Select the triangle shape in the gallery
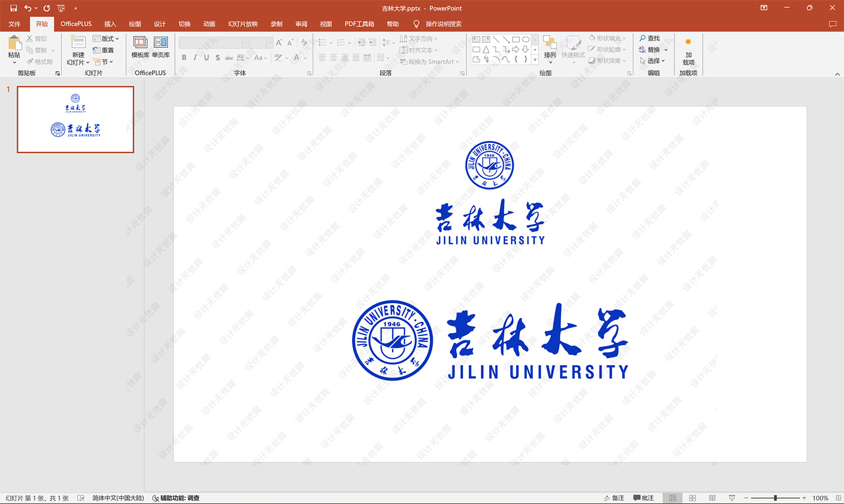 coord(486,49)
